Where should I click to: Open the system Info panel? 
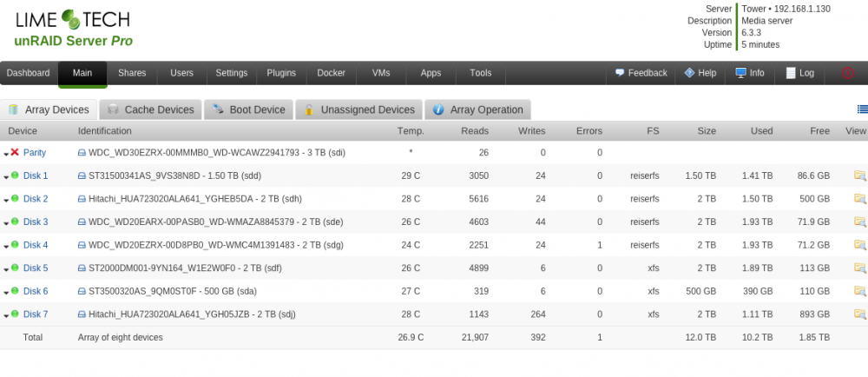point(750,73)
